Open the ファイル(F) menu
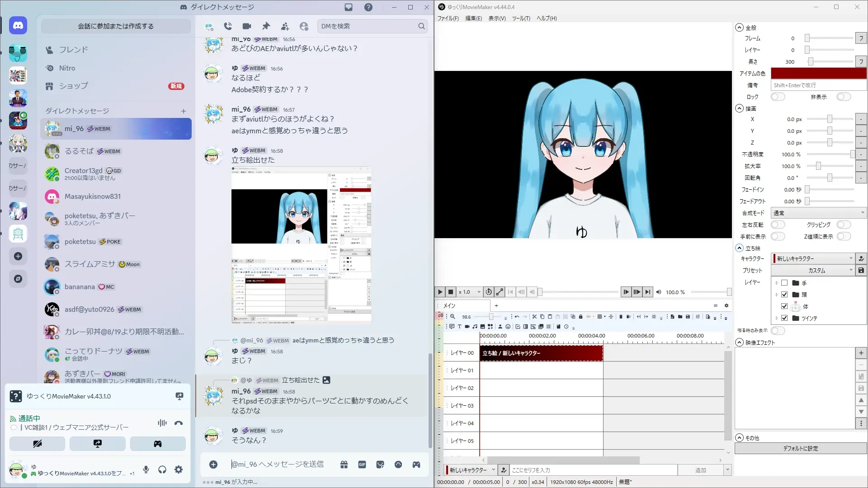Image resolution: width=868 pixels, height=488 pixels. point(448,19)
